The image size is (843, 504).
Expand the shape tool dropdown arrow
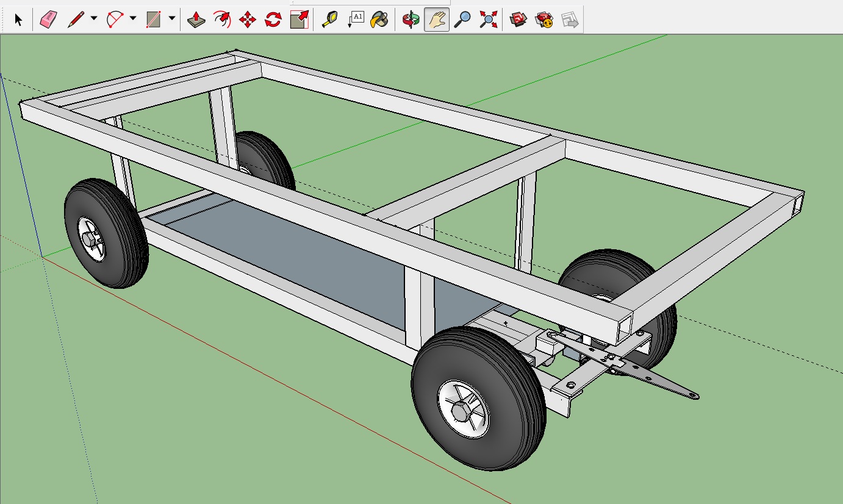pos(171,19)
